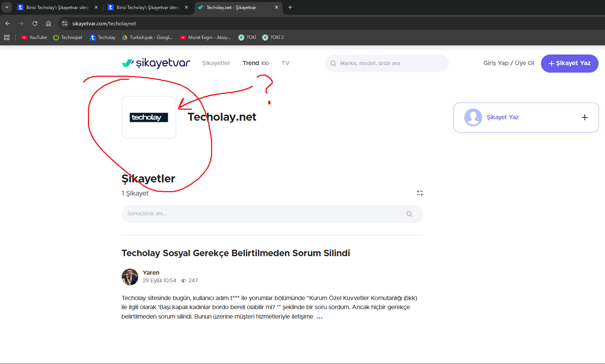Go to the browser home page
605x364 pixels.
48,23
